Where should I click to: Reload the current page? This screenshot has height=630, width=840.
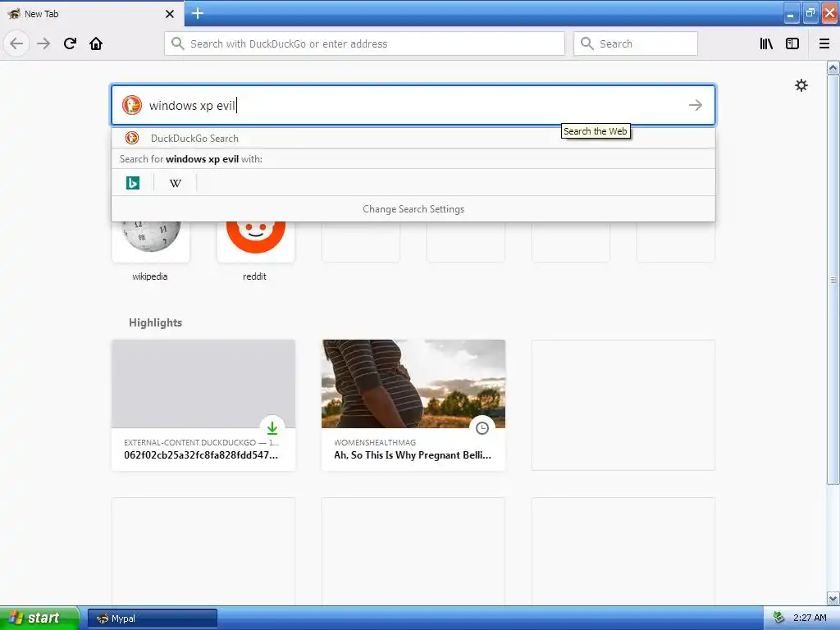coord(70,43)
